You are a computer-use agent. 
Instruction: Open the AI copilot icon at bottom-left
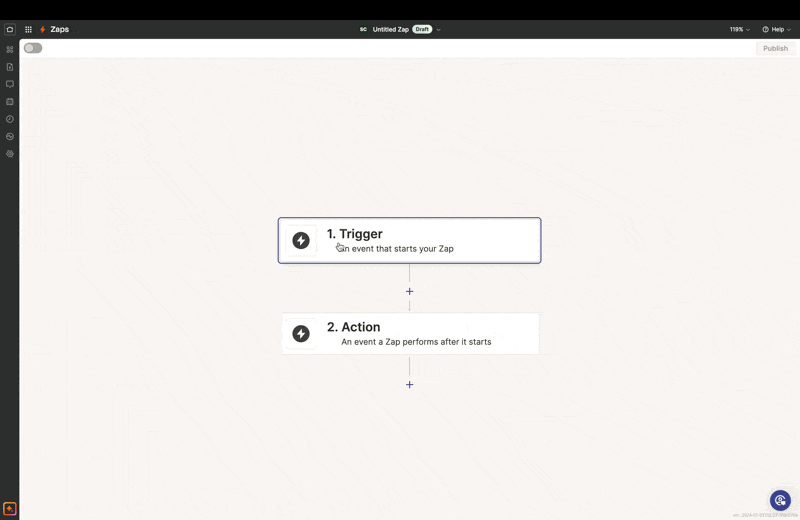tap(10, 509)
